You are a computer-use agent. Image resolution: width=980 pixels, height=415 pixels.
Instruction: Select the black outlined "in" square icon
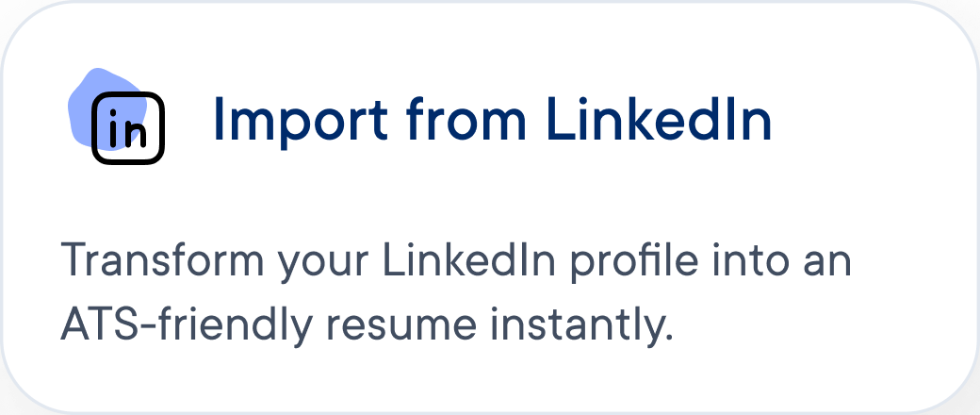coord(128,129)
